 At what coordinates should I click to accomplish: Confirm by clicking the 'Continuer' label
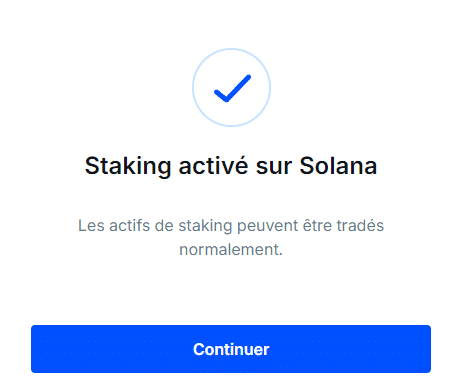click(231, 349)
